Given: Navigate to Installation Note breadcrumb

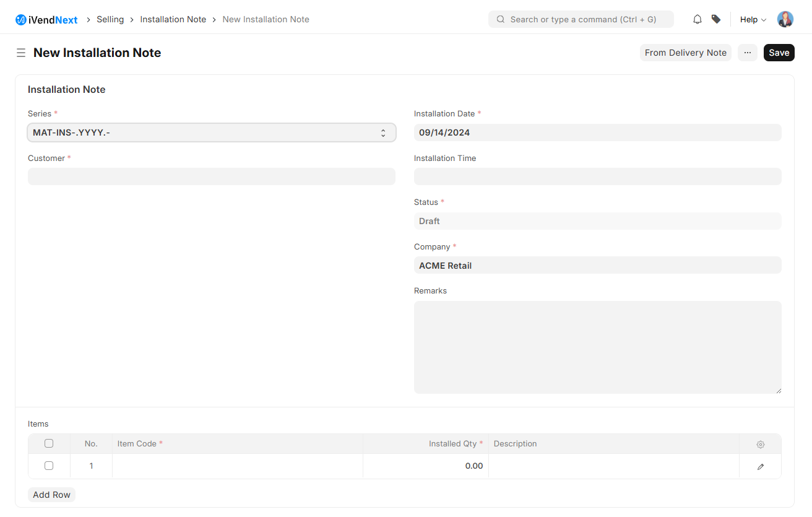Looking at the screenshot, I should tap(173, 19).
